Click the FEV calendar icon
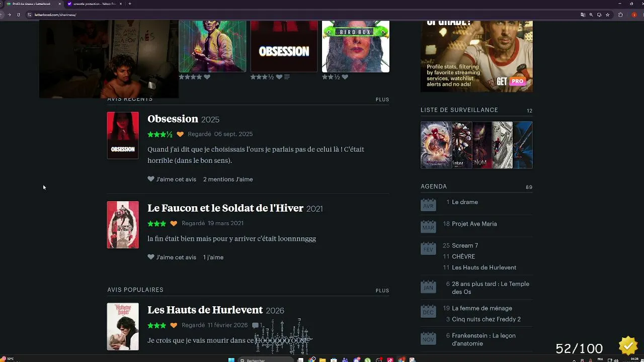This screenshot has height=362, width=644. 428,248
